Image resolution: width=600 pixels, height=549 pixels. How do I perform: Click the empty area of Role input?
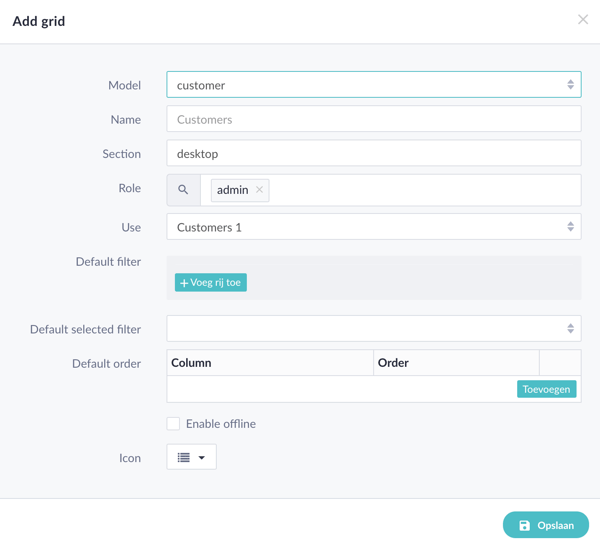pos(420,190)
